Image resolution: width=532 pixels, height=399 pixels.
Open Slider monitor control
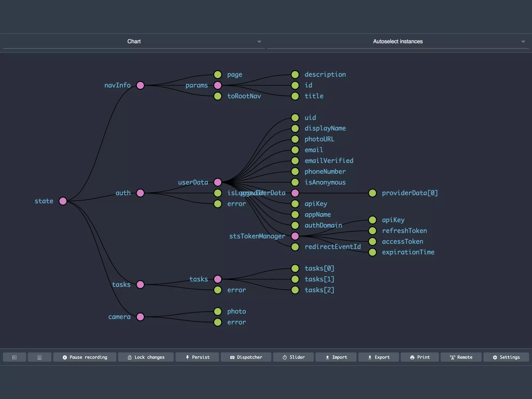pos(293,357)
